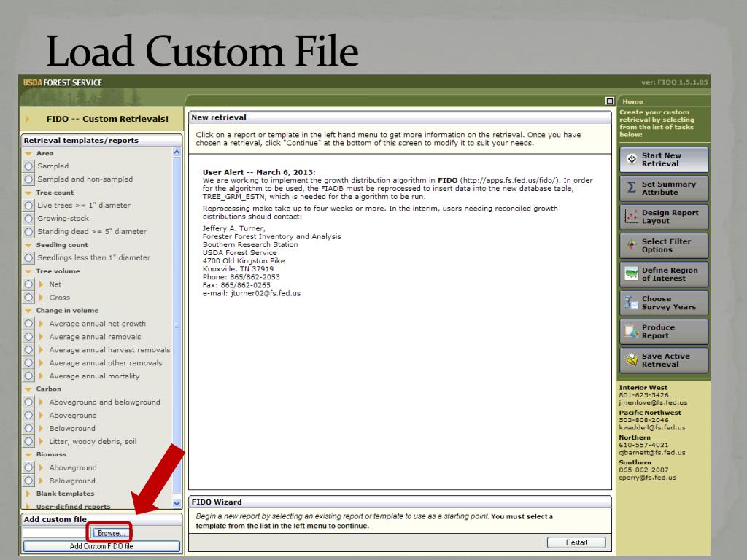The image size is (747, 560).
Task: Click the Start New Retrieval button
Action: (x=664, y=160)
